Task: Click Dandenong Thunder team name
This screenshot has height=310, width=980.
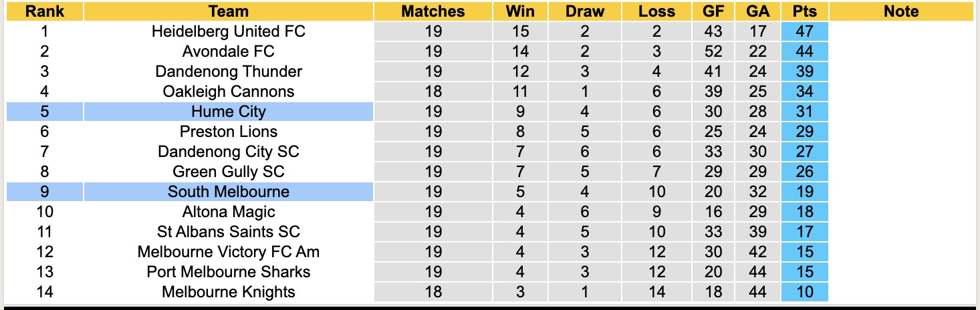Action: pos(228,71)
